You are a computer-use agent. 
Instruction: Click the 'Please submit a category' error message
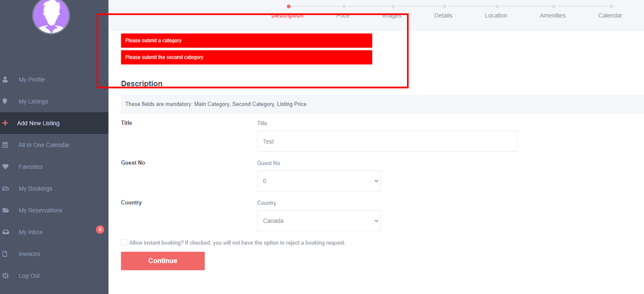click(247, 40)
